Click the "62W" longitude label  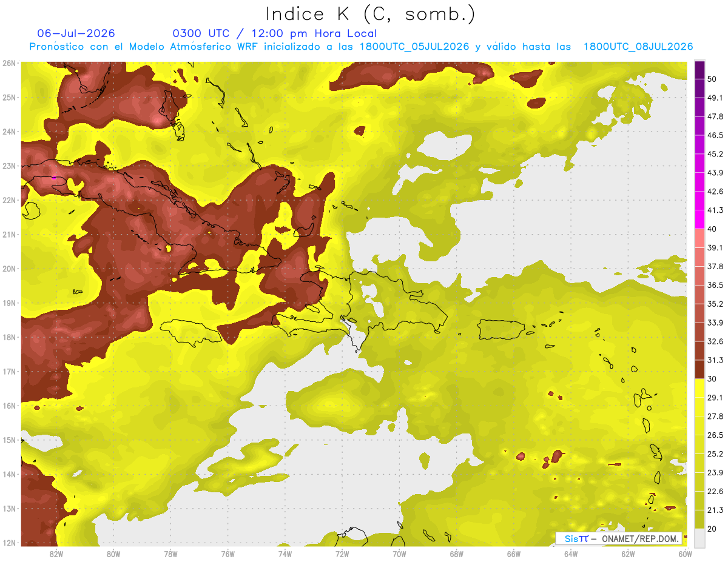tap(629, 554)
